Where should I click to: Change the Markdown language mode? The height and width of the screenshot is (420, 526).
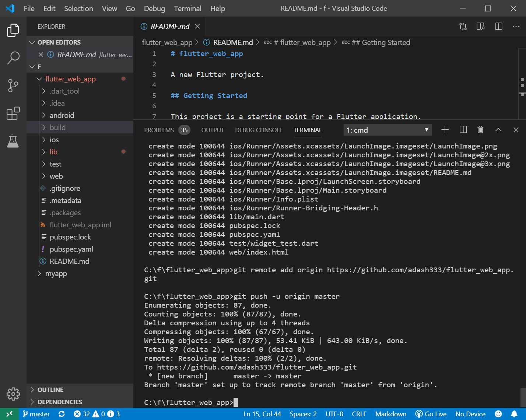point(390,414)
